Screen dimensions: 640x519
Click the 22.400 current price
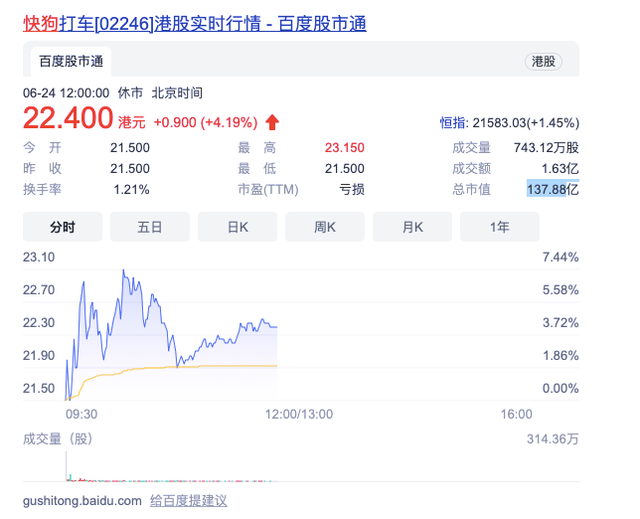click(68, 119)
